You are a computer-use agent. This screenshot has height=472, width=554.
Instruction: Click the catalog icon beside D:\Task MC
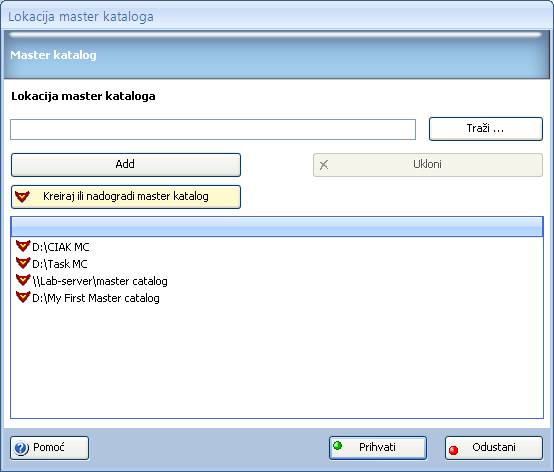pos(23,263)
